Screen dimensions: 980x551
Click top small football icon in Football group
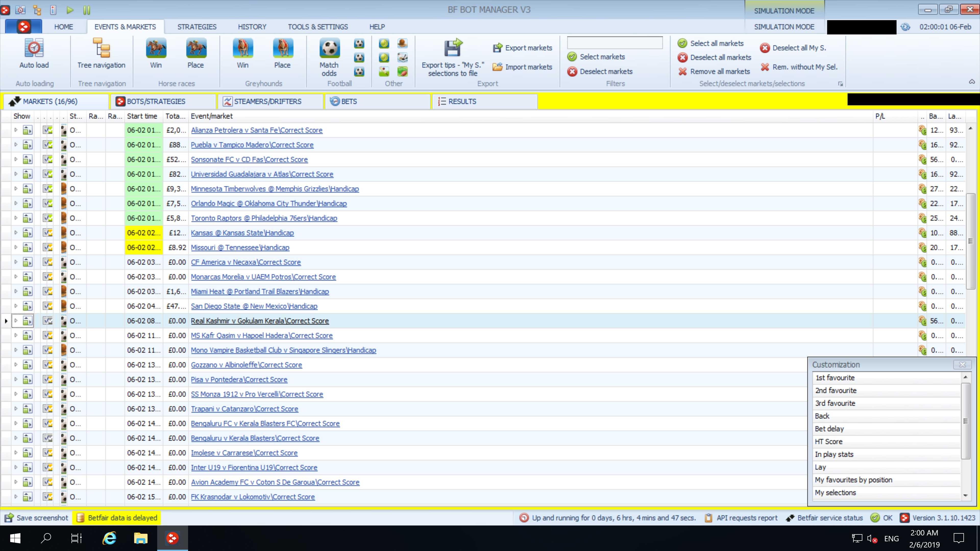pyautogui.click(x=359, y=43)
